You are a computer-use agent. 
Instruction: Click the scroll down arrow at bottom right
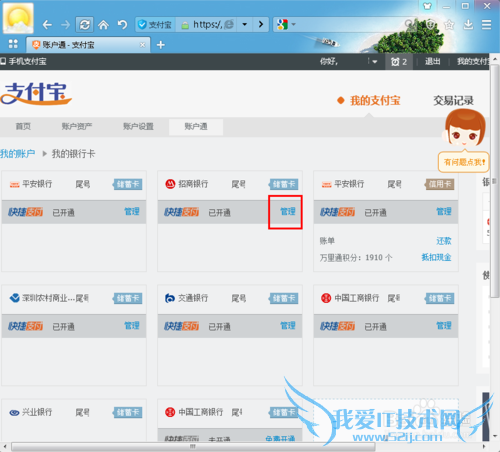pyautogui.click(x=495, y=436)
